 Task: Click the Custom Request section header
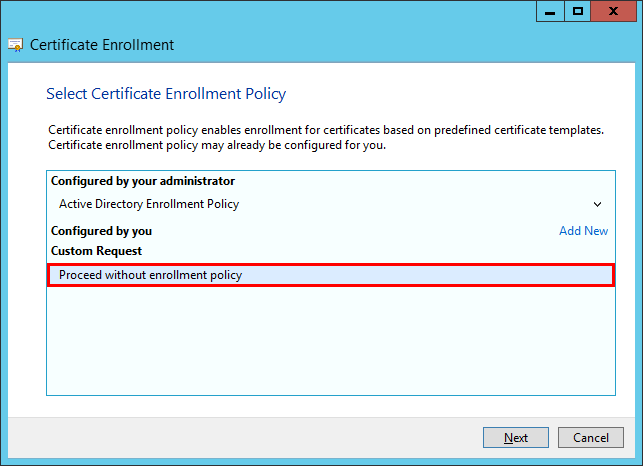(x=97, y=251)
